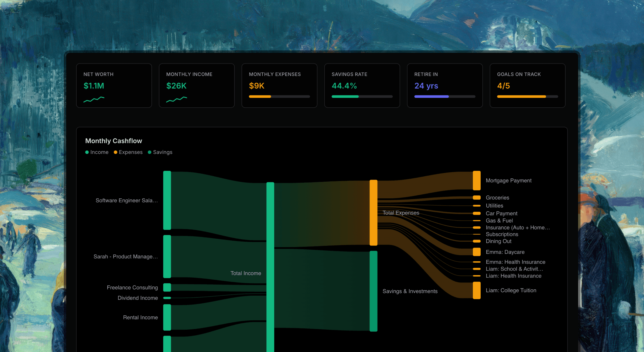Select the 24 yrs retirement value
Image resolution: width=644 pixels, height=352 pixels.
coord(426,86)
